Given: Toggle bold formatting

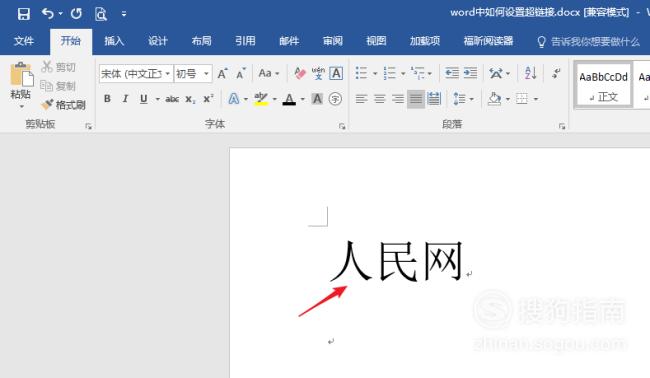Looking at the screenshot, I should pos(107,99).
